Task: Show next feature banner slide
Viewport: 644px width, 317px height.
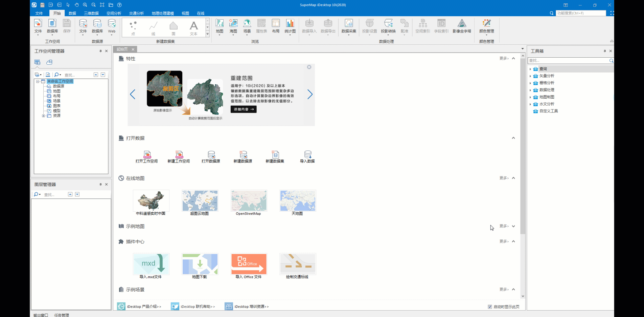Action: point(310,94)
